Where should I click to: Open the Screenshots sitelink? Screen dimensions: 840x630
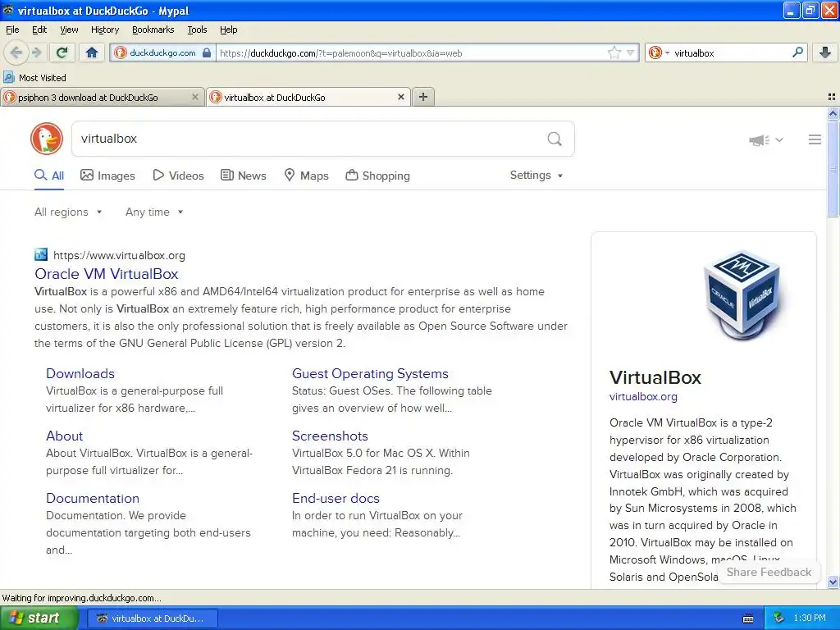click(330, 436)
